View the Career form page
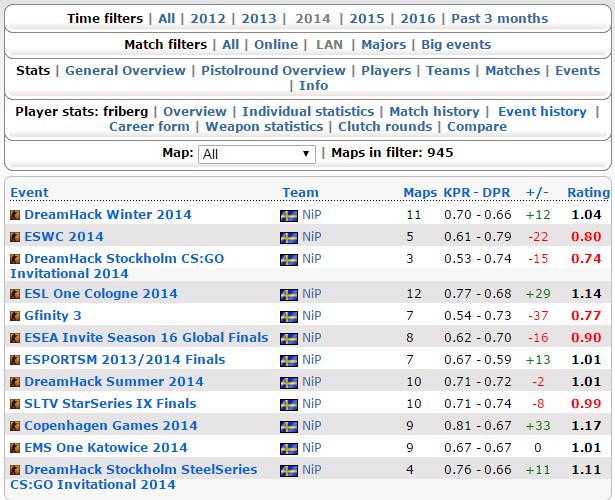Image resolution: width=615 pixels, height=500 pixels. pyautogui.click(x=149, y=126)
